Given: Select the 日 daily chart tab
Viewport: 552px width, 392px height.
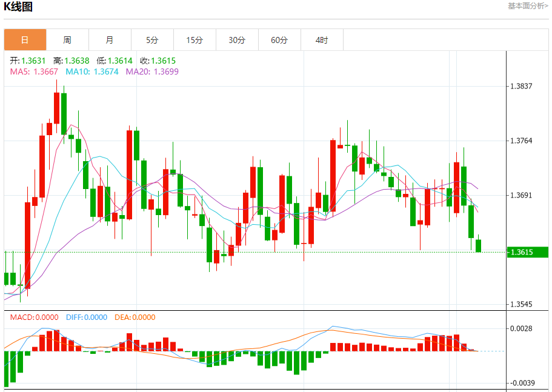Looking at the screenshot, I should [x=25, y=40].
